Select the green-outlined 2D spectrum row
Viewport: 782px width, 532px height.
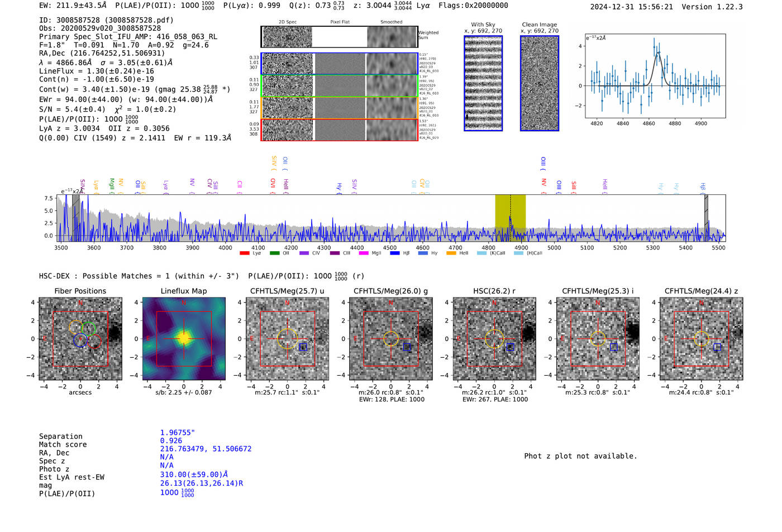[x=339, y=86]
